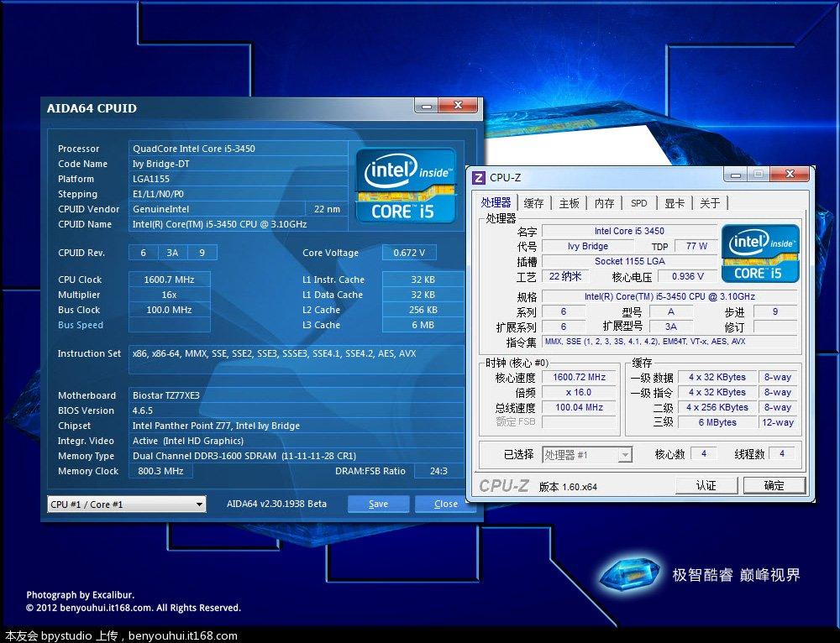The height and width of the screenshot is (643, 840).
Task: Click the Core Voltage value 0.672 V
Action: 409,253
